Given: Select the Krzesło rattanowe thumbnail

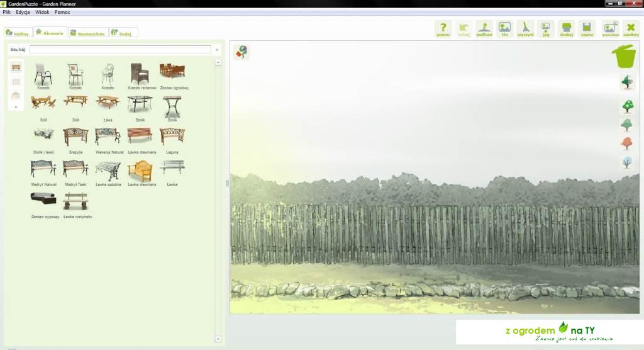Looking at the screenshot, I should click(140, 74).
